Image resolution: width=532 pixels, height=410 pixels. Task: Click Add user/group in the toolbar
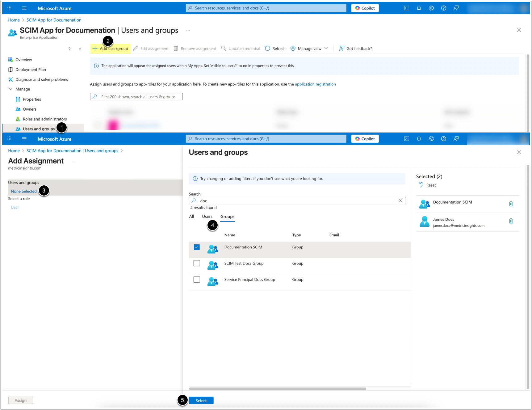click(110, 49)
